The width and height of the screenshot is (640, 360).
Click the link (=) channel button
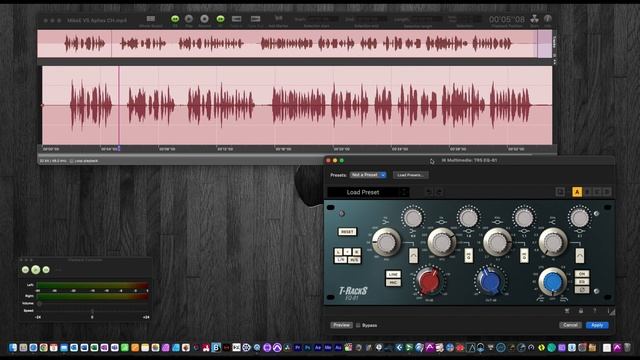(x=347, y=251)
